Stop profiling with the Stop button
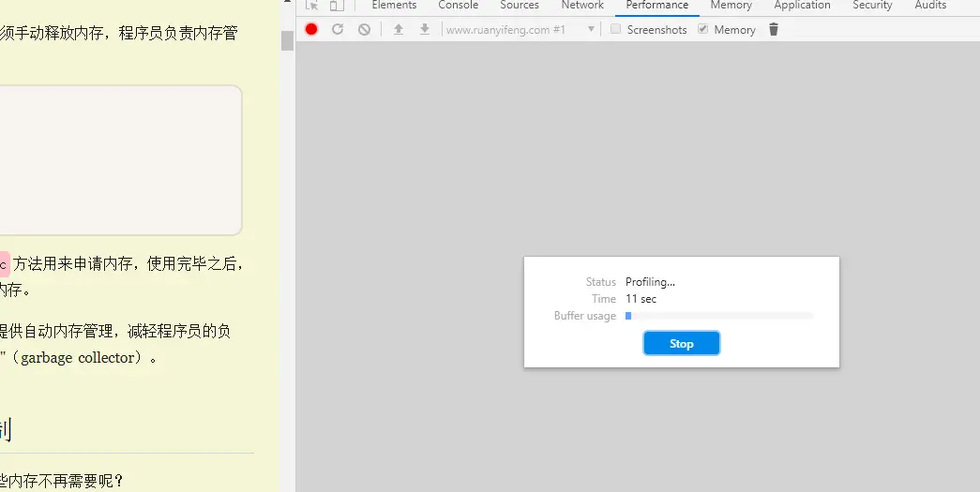Image resolution: width=980 pixels, height=492 pixels. [681, 343]
